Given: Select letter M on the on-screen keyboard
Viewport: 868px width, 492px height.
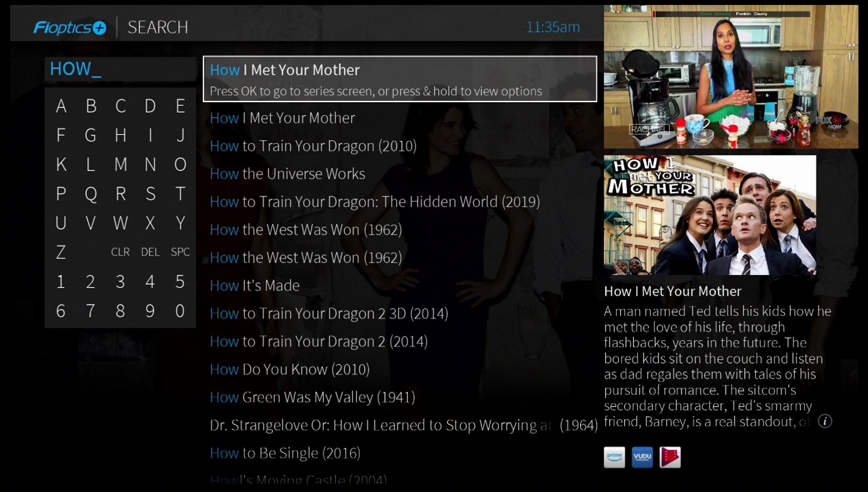Looking at the screenshot, I should [120, 165].
